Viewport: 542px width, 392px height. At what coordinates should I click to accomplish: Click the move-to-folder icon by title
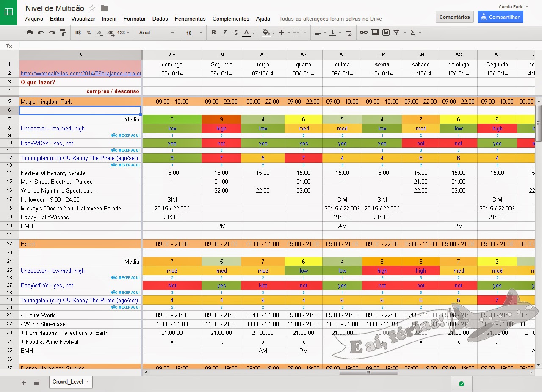pos(104,8)
